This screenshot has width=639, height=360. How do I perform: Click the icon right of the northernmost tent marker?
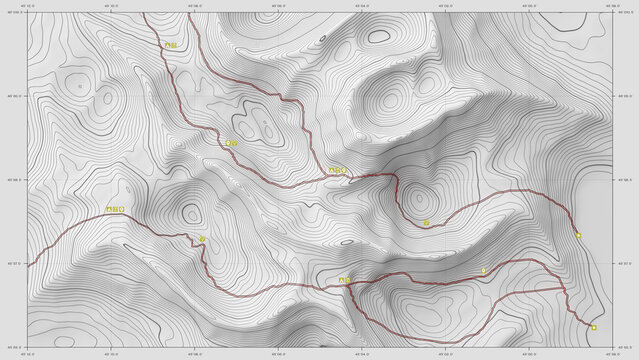pyautogui.click(x=174, y=45)
